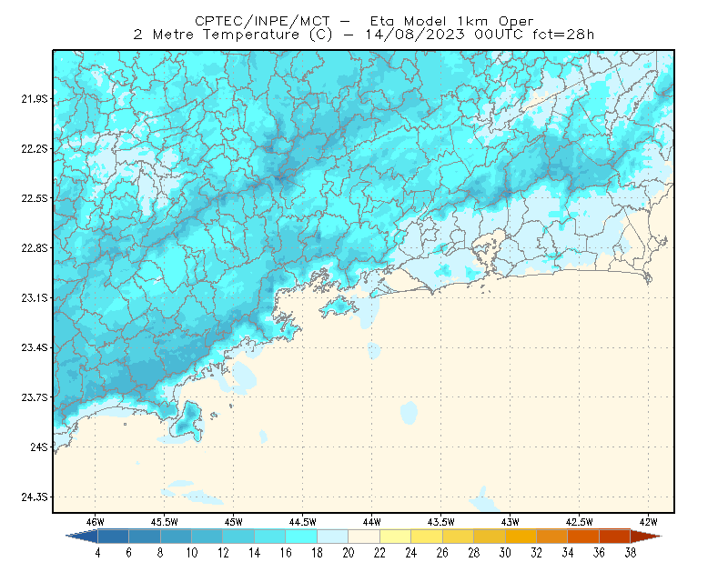Select the 20 to 22 degree cream swatch
This screenshot has height=562, width=728.
point(364,537)
